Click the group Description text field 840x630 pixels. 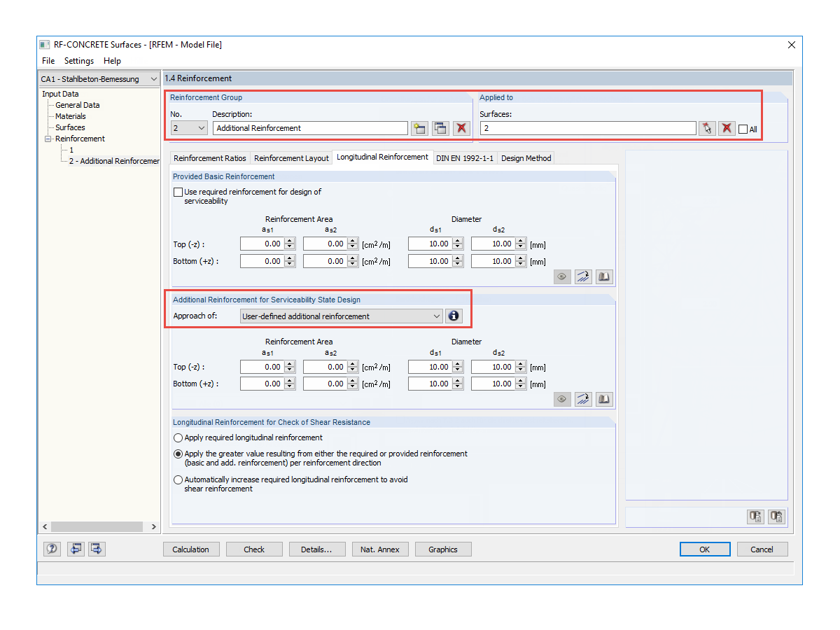point(310,128)
